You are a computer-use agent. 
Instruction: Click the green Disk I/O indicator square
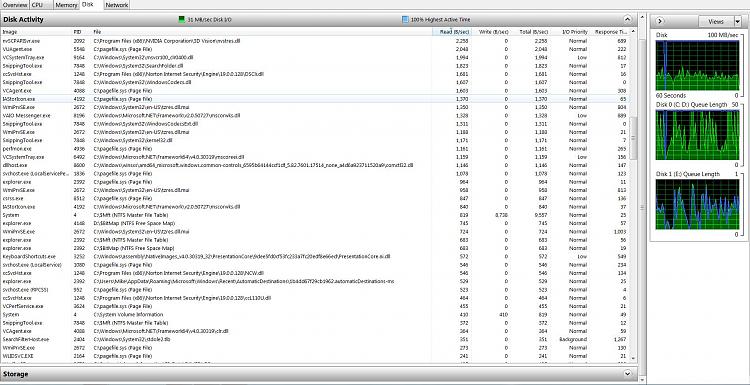click(181, 20)
